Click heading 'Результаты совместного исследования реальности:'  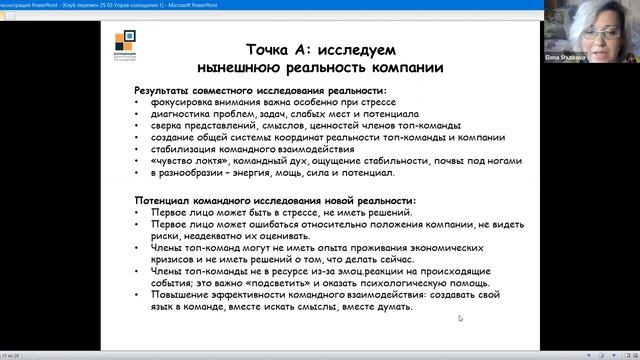[x=260, y=91]
